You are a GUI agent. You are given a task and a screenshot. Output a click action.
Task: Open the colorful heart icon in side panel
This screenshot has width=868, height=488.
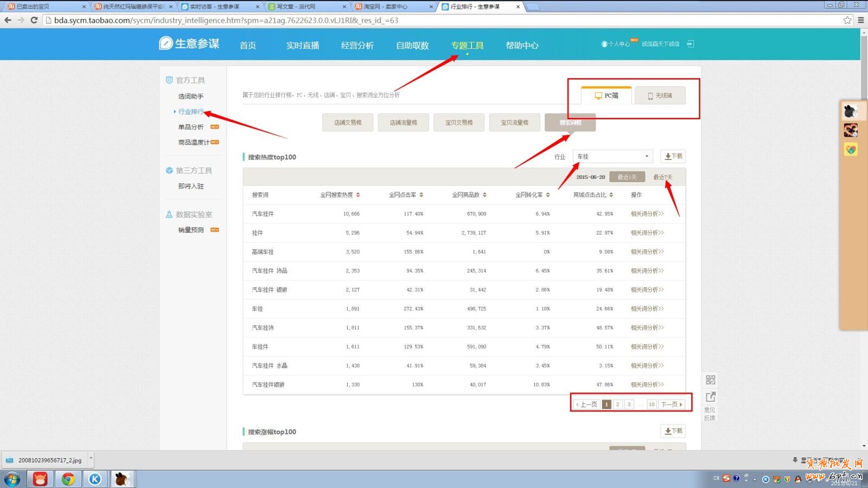850,149
